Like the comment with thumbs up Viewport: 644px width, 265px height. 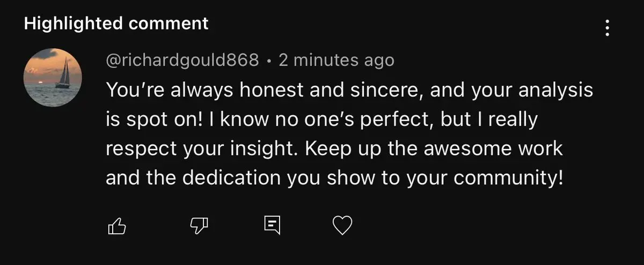[117, 226]
